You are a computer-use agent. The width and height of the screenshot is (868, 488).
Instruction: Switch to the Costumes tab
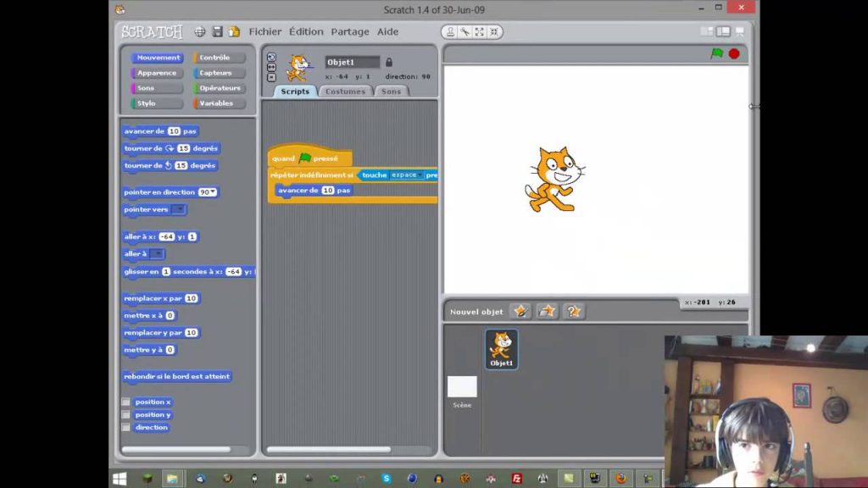[345, 91]
